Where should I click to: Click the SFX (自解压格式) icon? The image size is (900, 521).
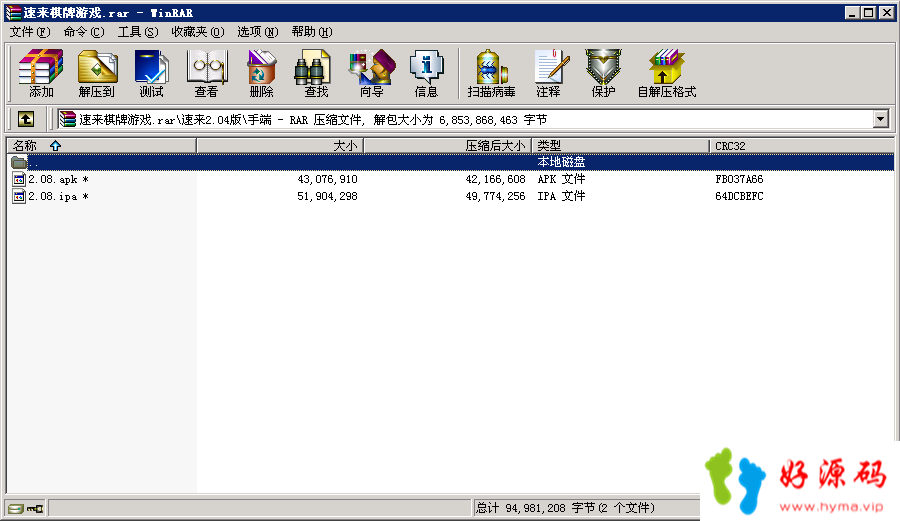coord(666,73)
